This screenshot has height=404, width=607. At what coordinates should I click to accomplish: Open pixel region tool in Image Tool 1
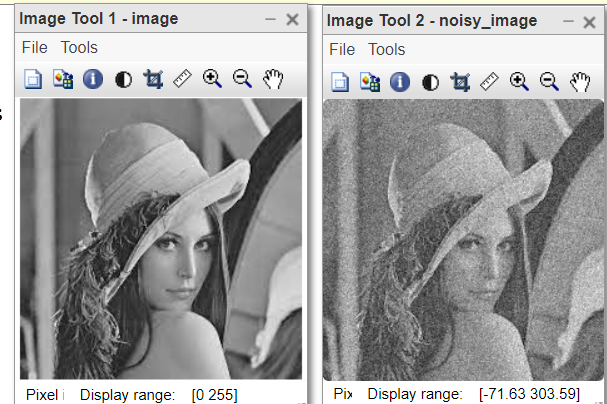click(63, 79)
